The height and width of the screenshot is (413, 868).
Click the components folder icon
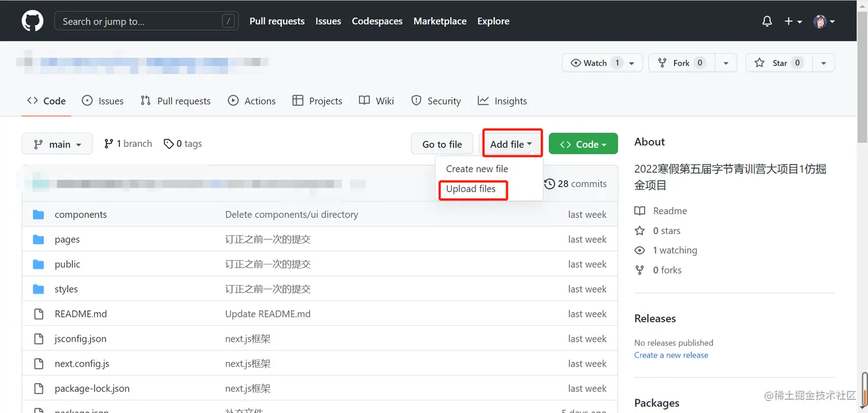[x=38, y=215]
